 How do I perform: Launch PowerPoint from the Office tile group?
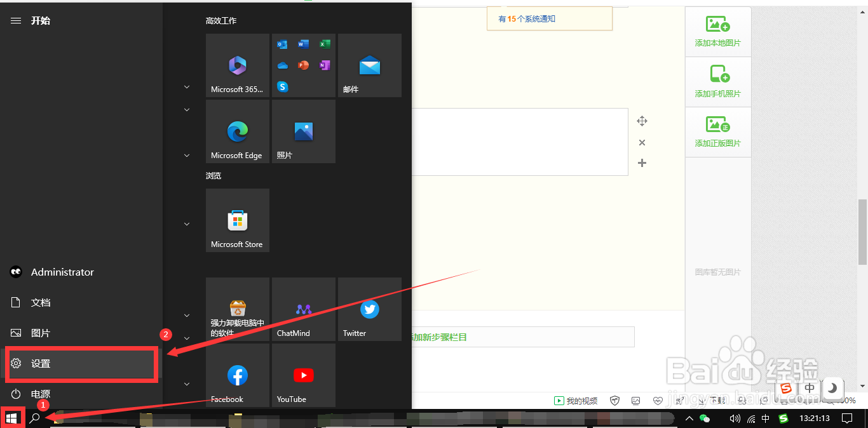pyautogui.click(x=304, y=65)
